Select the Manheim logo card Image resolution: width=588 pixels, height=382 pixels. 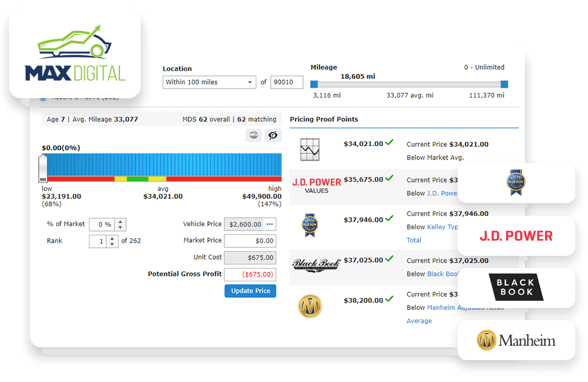tap(516, 340)
